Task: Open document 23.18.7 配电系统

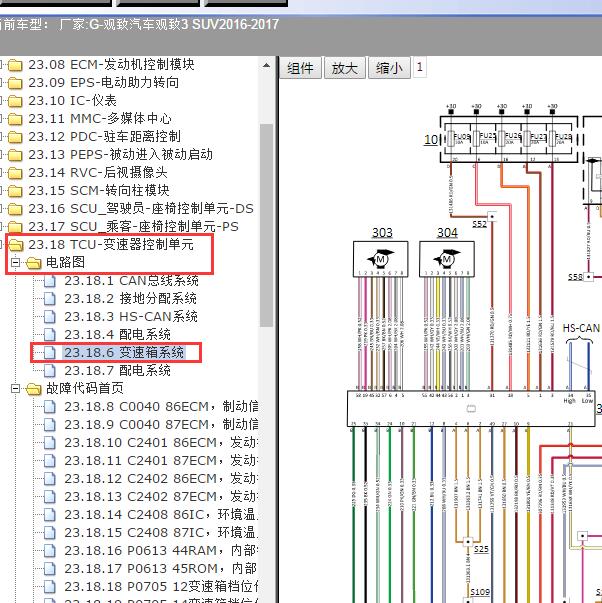Action: click(x=117, y=371)
